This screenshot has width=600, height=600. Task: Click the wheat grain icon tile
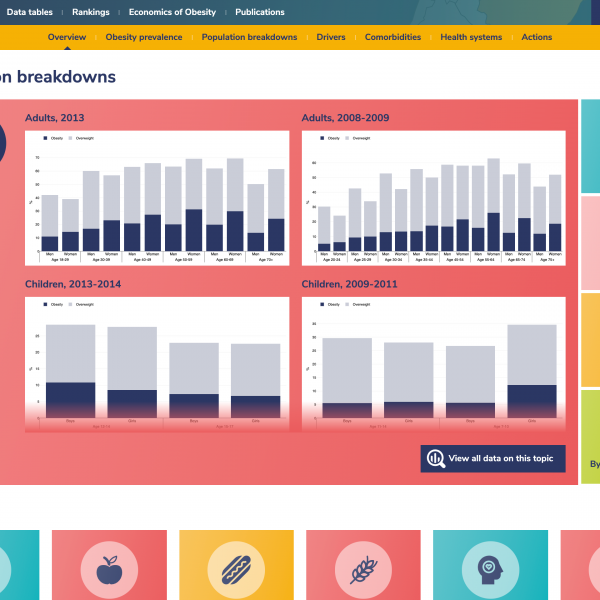coord(362,571)
